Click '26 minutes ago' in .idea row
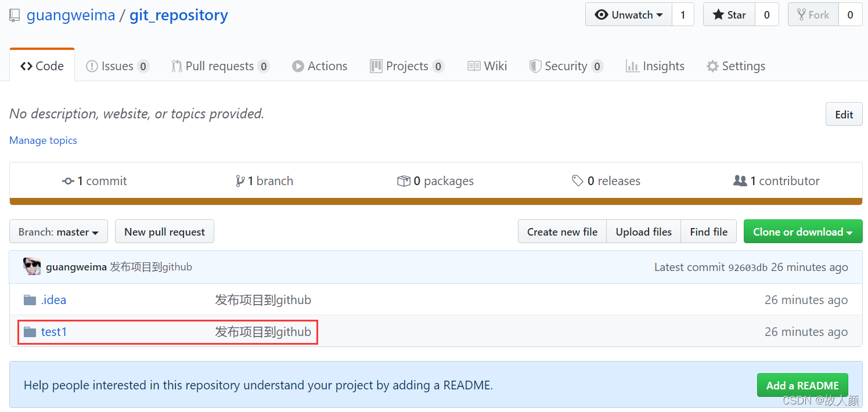This screenshot has height=412, width=868. click(806, 300)
